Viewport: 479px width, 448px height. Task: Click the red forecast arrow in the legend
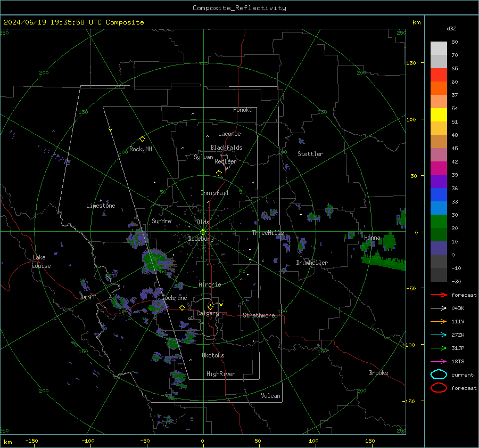pyautogui.click(x=439, y=295)
